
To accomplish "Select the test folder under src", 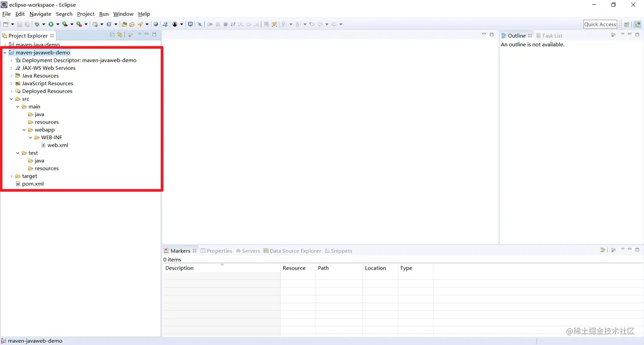I will coord(33,153).
